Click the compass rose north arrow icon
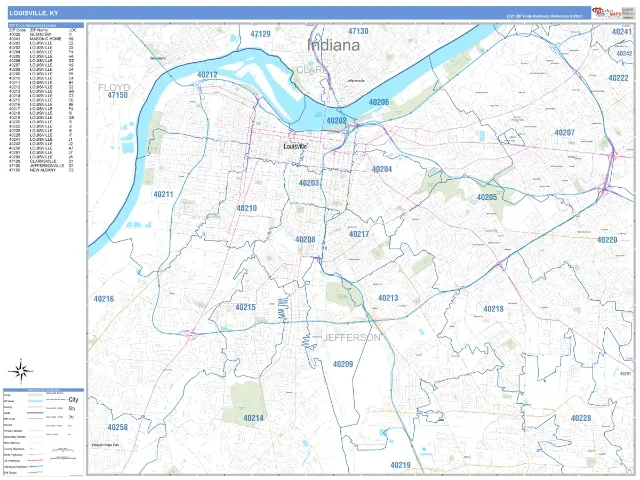This screenshot has height=480, width=640. [x=21, y=371]
